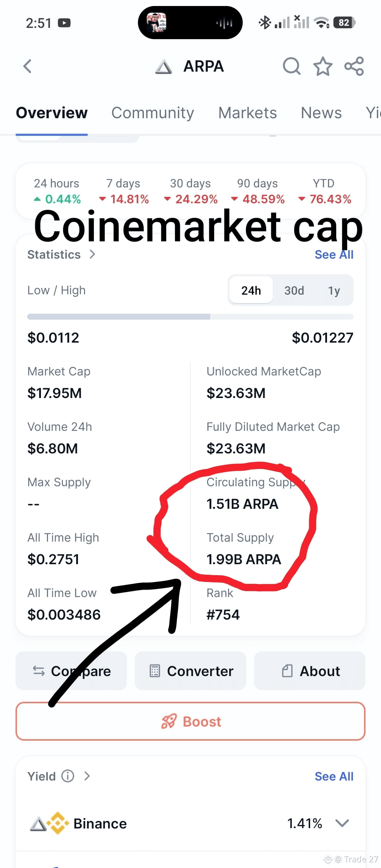Switch Low/High range to 30d
The width and height of the screenshot is (381, 868).
pos(294,290)
